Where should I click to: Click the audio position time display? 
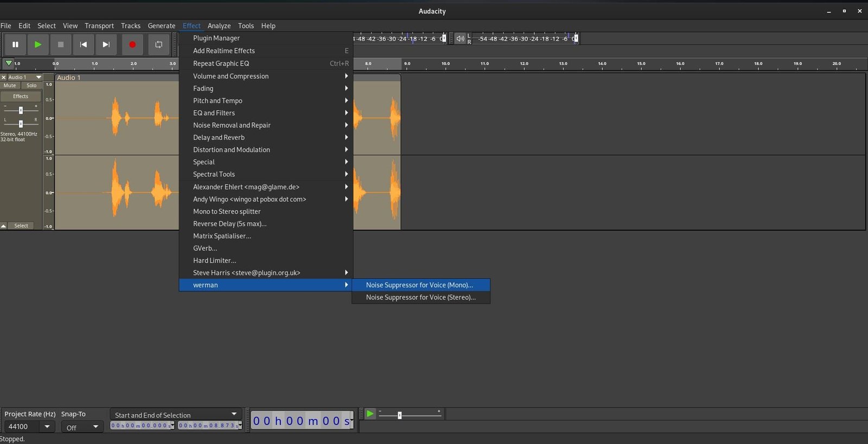click(302, 421)
